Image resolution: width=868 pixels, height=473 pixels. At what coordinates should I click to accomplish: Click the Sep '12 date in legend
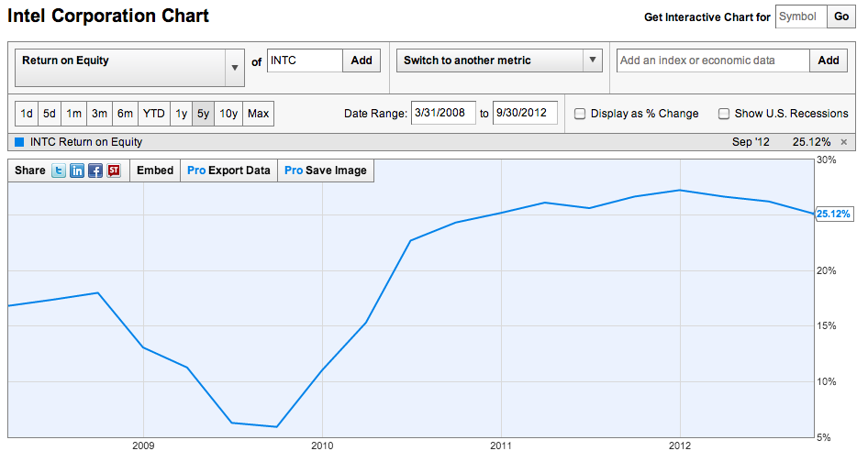tap(751, 142)
